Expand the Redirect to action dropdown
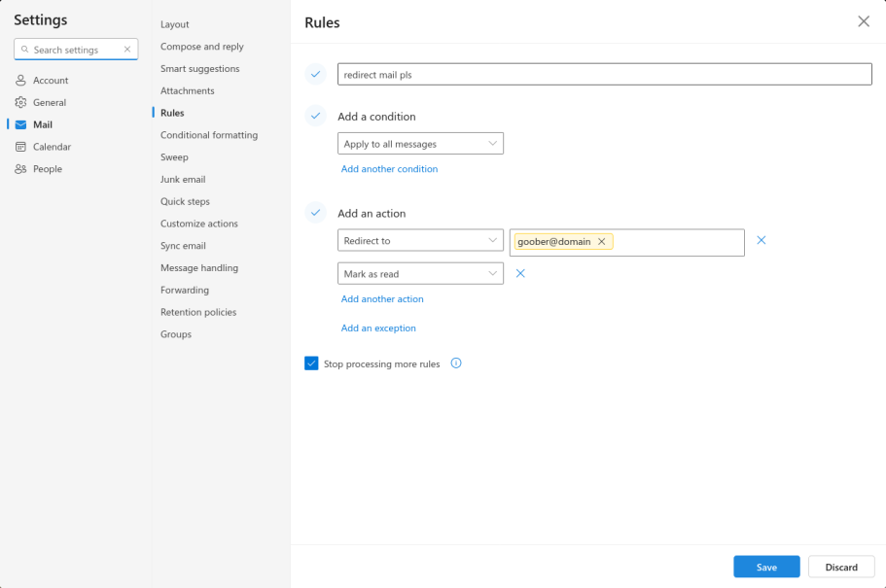 [420, 241]
